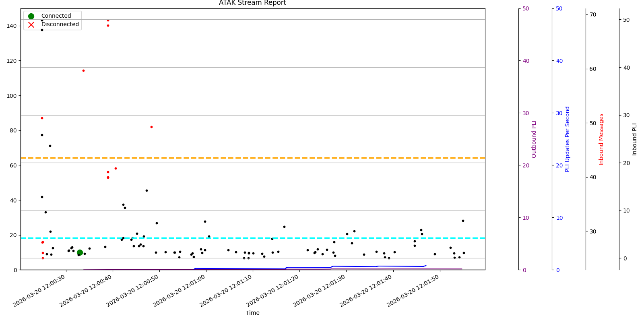Image resolution: width=644 pixels, height=322 pixels.
Task: Click the 'ATAK Stream Report' chart title
Action: point(252,3)
